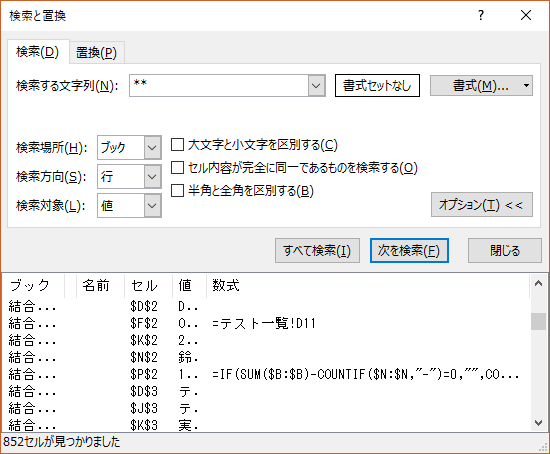Click the formula =テスト一覧!D11
This screenshot has height=454, width=550.
(x=264, y=323)
